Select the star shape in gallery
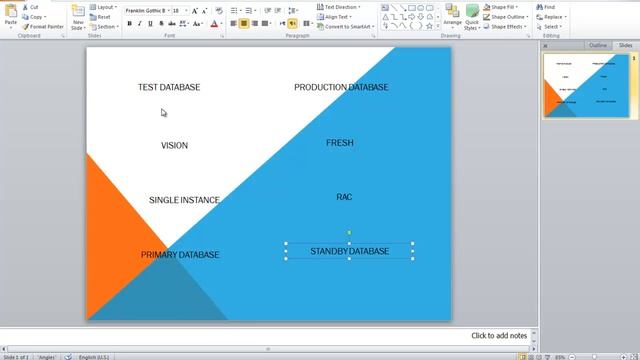 [429, 26]
